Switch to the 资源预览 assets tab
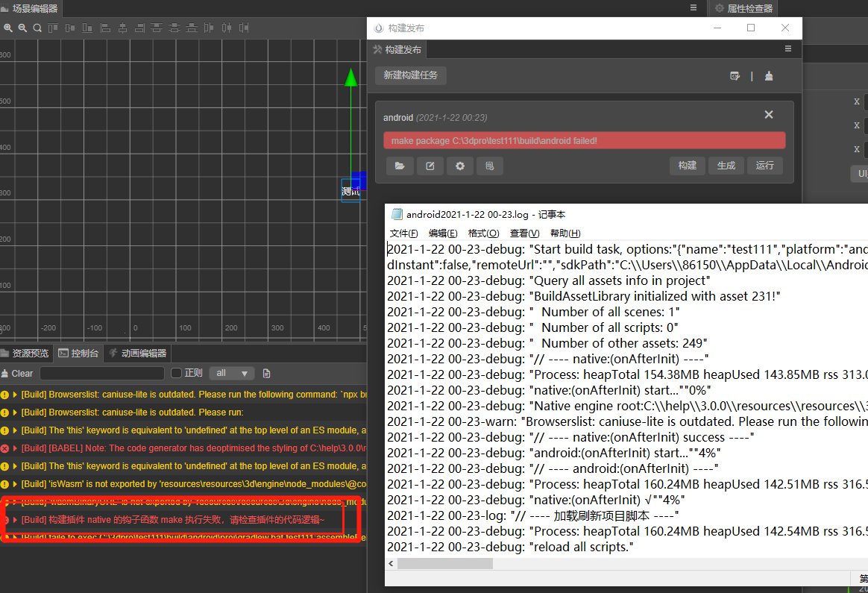Screen dimensions: 868x593 coord(25,354)
